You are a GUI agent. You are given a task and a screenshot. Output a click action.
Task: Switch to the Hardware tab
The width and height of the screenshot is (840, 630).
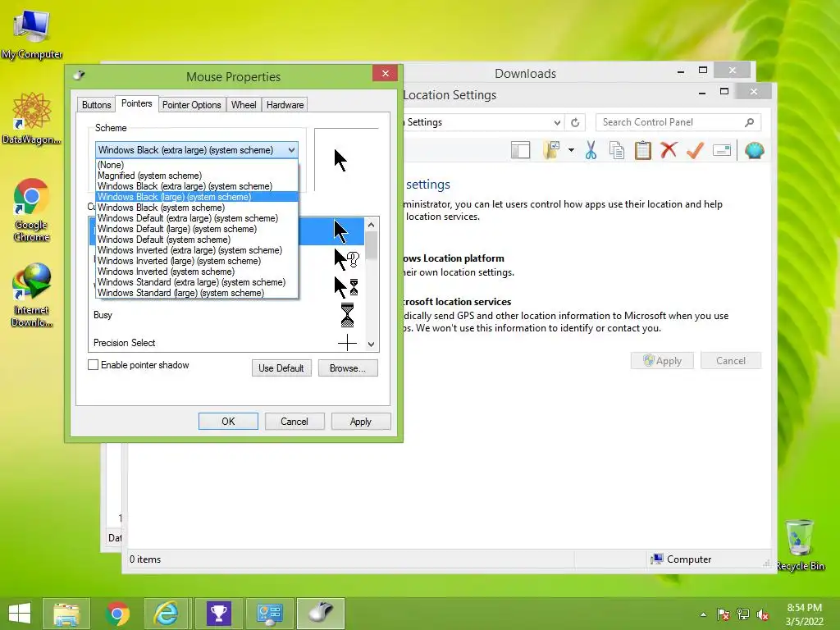(x=285, y=105)
